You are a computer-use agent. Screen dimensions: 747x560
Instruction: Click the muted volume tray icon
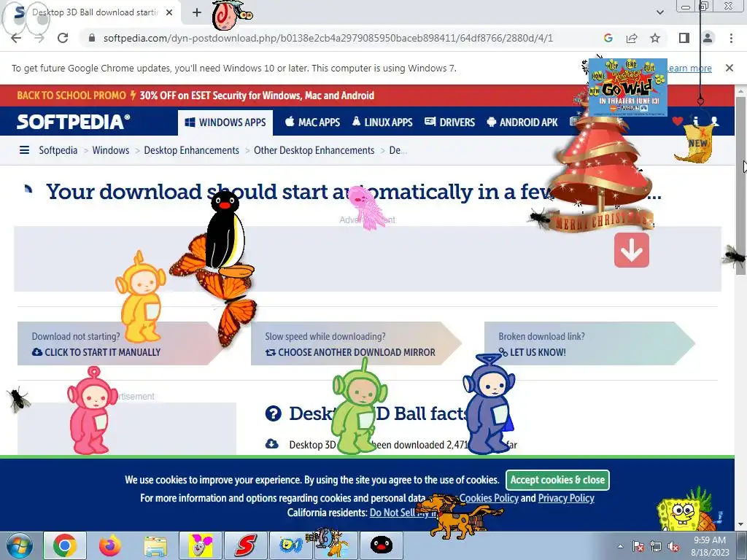pos(673,546)
